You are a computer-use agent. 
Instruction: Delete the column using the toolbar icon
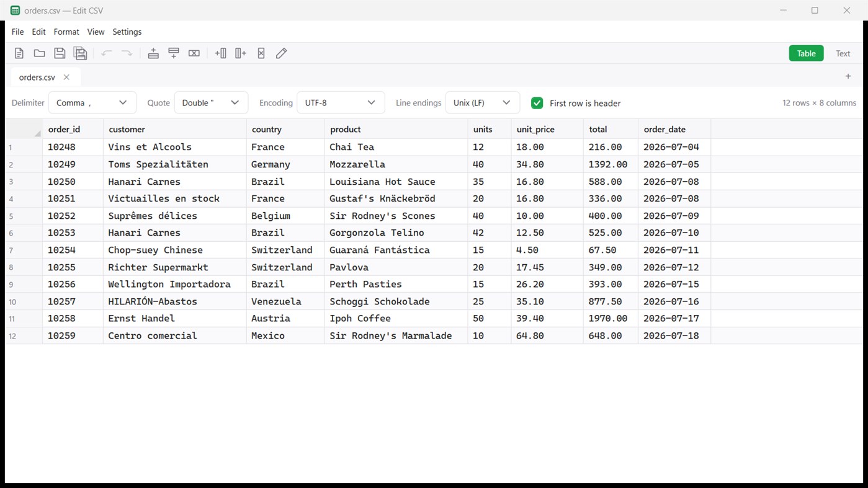click(x=261, y=53)
